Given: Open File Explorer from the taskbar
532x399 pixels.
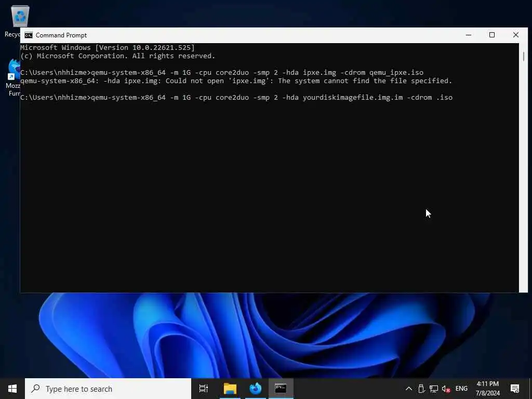Looking at the screenshot, I should click(230, 389).
